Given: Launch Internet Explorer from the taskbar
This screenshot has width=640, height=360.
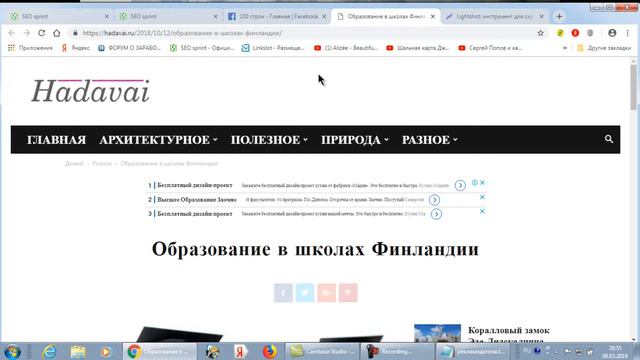Looking at the screenshot, I should [x=49, y=351].
